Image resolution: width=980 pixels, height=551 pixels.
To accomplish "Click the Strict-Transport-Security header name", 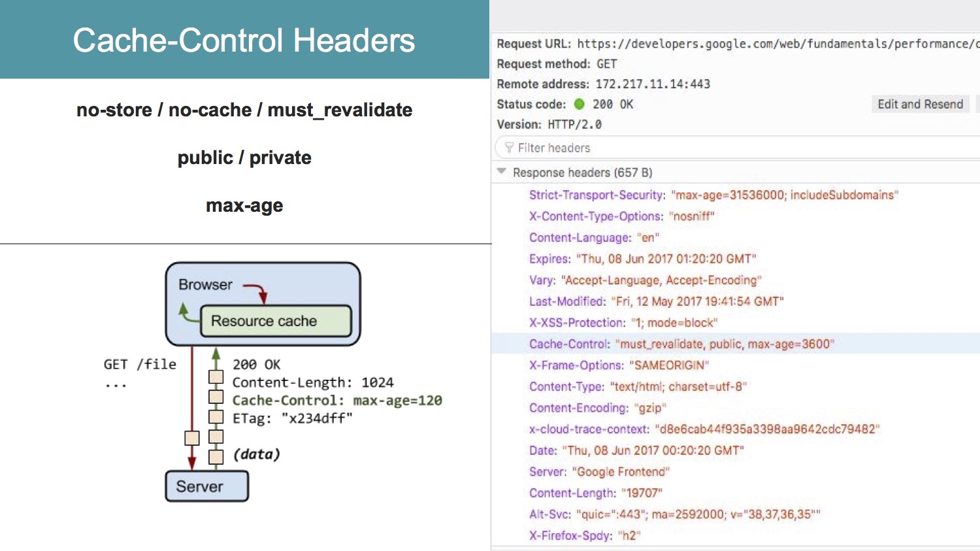I will click(x=595, y=195).
